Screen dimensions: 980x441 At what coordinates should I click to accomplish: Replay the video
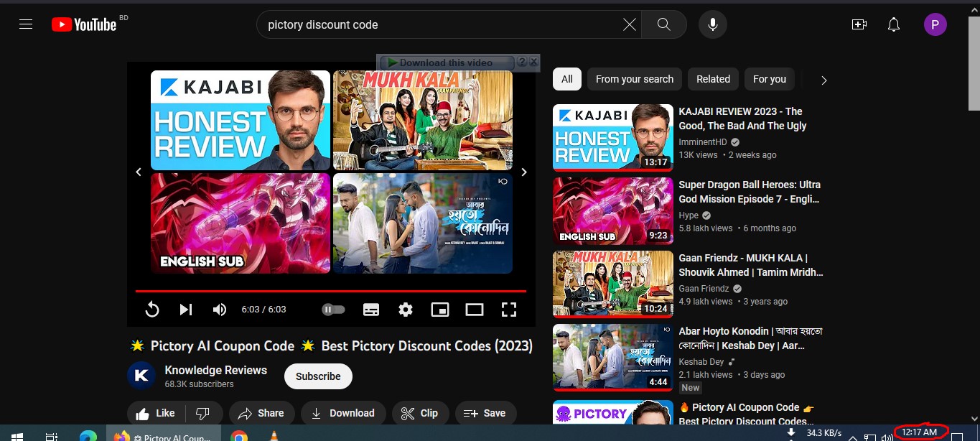(x=152, y=310)
